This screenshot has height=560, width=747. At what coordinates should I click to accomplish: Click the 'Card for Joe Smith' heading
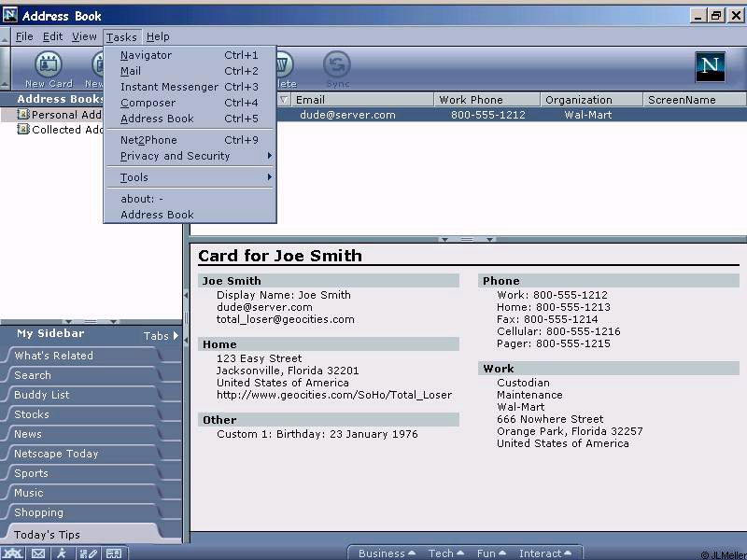[x=280, y=256]
